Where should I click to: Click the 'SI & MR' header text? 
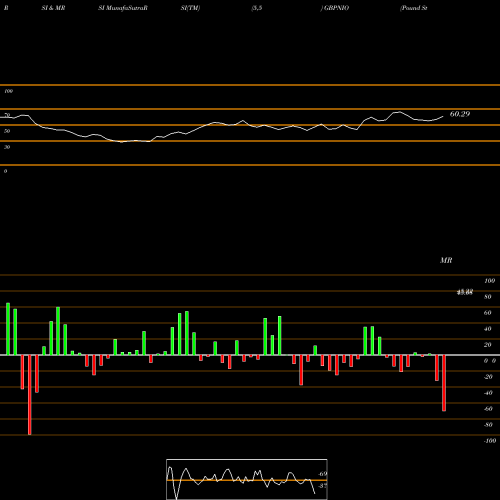click(53, 8)
